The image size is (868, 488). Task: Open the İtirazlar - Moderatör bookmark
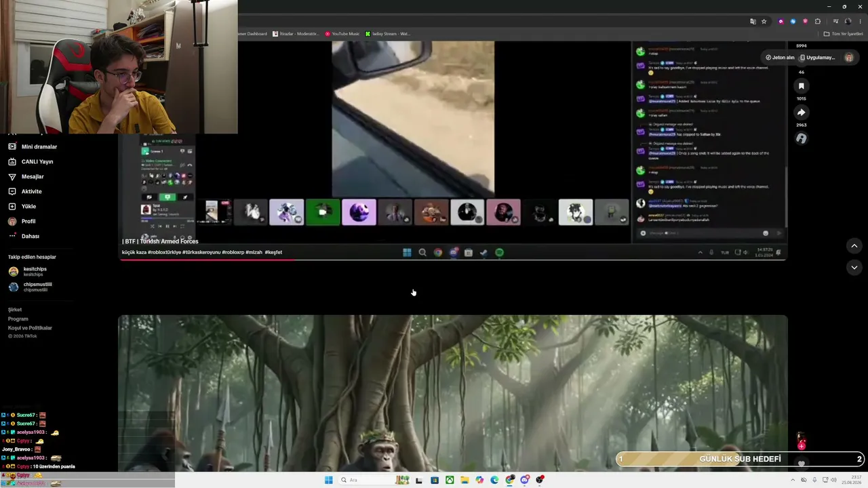[295, 34]
